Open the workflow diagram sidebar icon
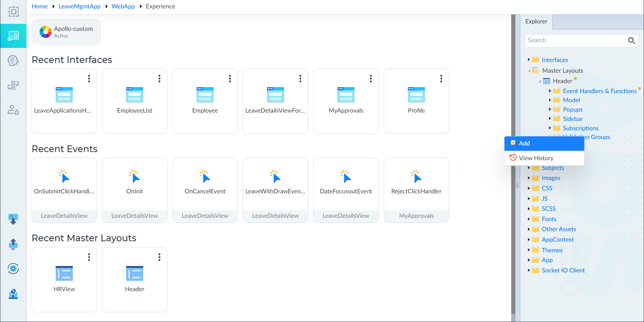The width and height of the screenshot is (644, 322). 13,85
